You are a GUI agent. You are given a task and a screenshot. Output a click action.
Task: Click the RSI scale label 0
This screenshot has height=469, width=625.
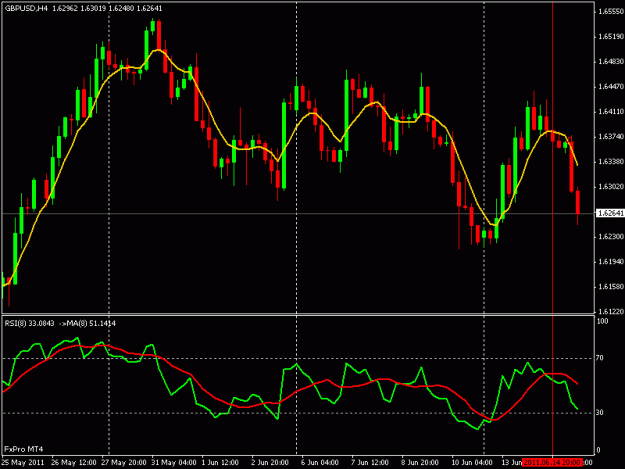pos(598,450)
